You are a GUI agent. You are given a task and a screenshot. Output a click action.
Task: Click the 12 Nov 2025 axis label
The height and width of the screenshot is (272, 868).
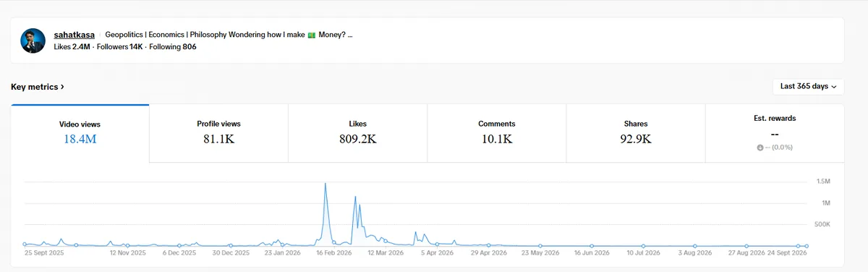(x=128, y=253)
